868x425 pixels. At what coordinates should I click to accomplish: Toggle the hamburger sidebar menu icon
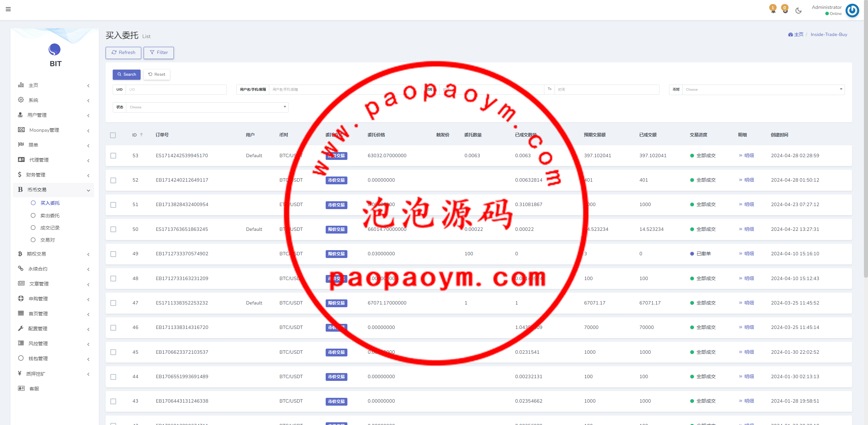(8, 9)
